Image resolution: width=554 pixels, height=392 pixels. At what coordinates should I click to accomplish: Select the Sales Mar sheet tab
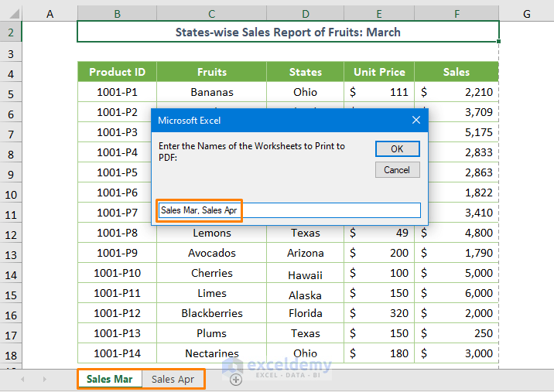point(110,379)
